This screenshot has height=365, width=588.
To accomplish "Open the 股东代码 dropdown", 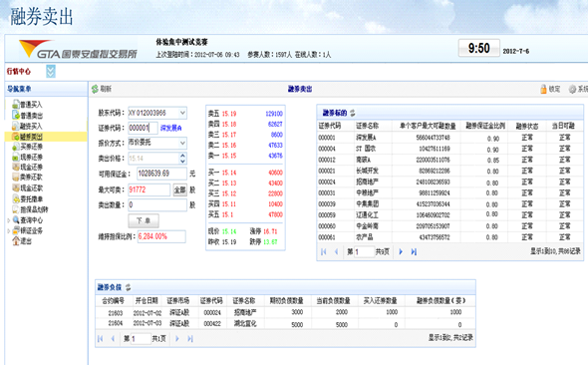I will 182,113.
